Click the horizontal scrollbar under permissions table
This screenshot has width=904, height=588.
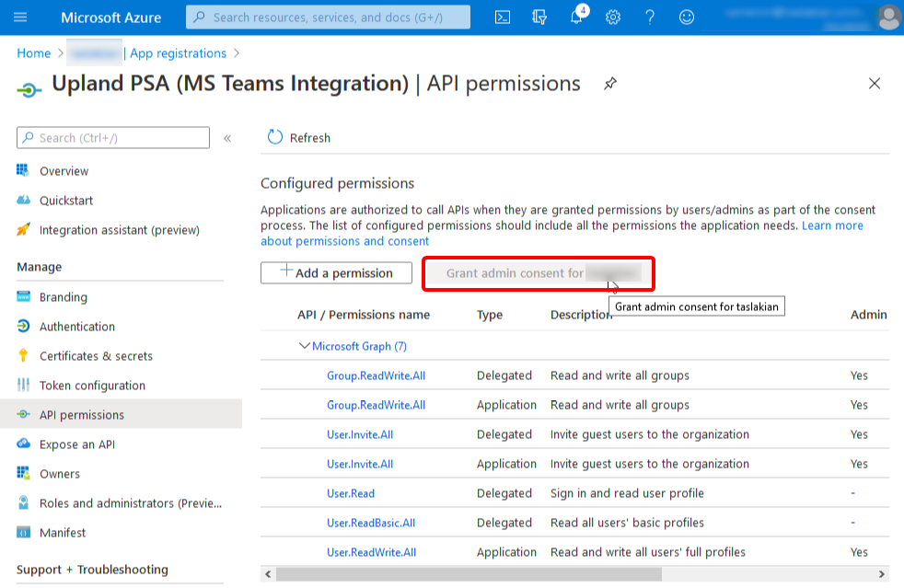[468, 574]
